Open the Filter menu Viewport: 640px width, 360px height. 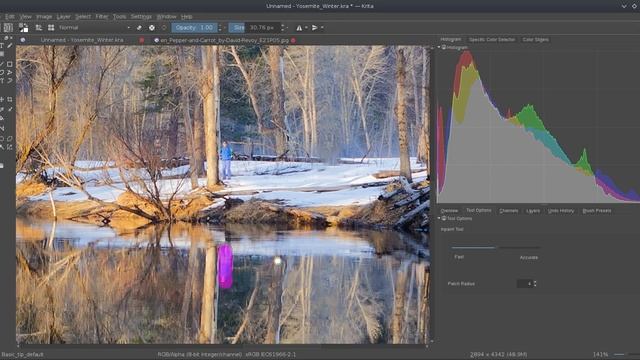tap(102, 17)
